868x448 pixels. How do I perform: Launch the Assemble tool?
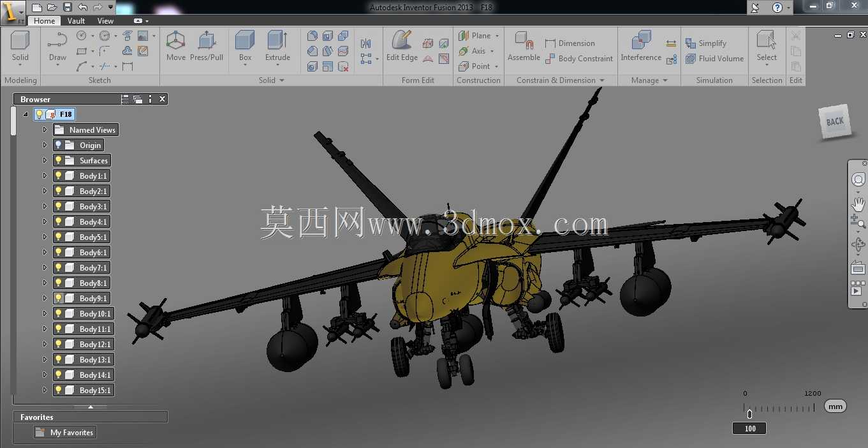tap(524, 47)
